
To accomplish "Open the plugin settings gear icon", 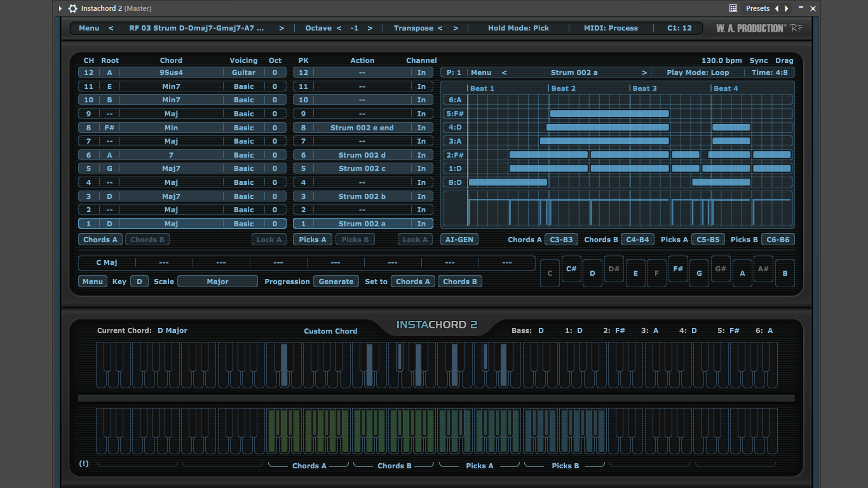I will pos(72,8).
